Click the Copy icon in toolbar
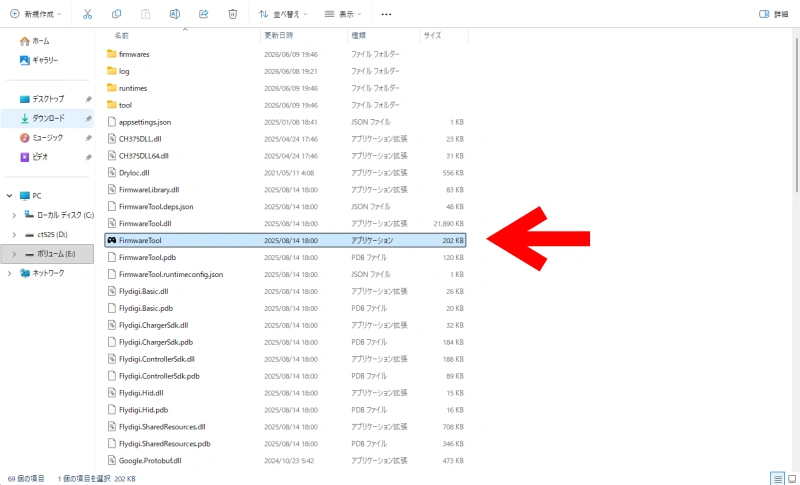800x485 pixels. (x=116, y=14)
